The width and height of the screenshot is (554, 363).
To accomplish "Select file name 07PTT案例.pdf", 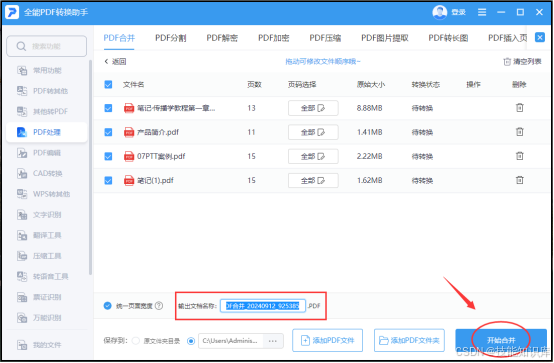I will pos(161,156).
